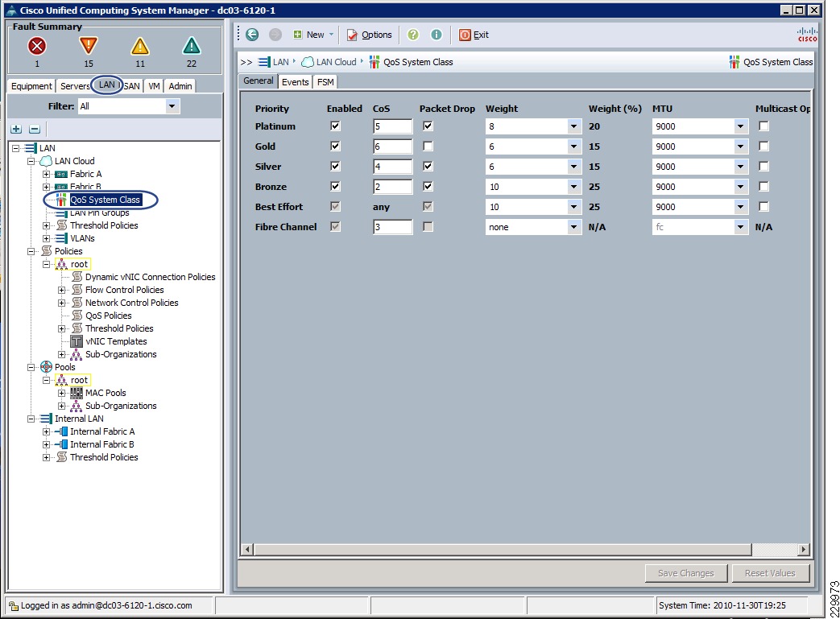The image size is (840, 619).
Task: Open Bronze Weight dropdown
Action: tap(573, 186)
